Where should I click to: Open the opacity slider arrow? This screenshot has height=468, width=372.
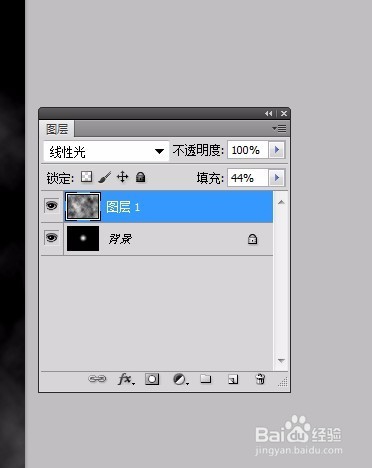click(277, 150)
